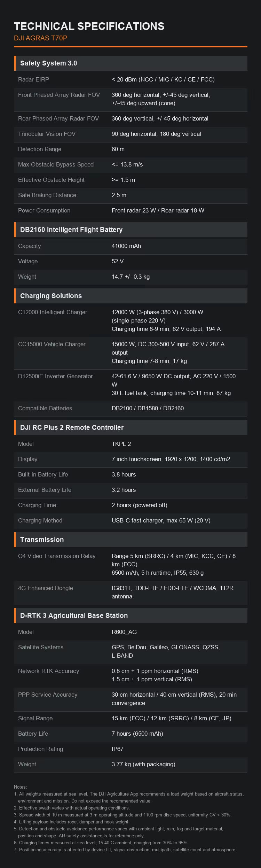Click the Technical Specifications title
Image resolution: width=261 pixels, height=868 pixels.
tap(89, 26)
